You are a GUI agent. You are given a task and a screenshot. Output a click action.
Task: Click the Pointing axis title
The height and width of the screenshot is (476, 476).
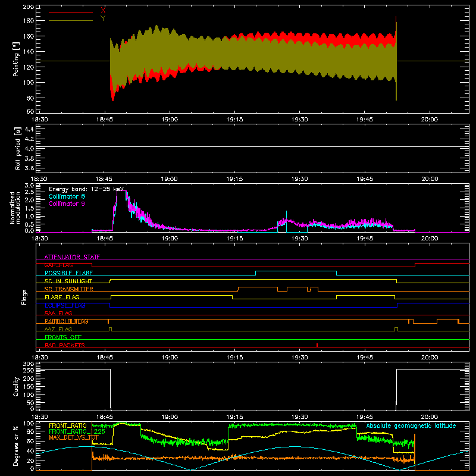coord(16,59)
